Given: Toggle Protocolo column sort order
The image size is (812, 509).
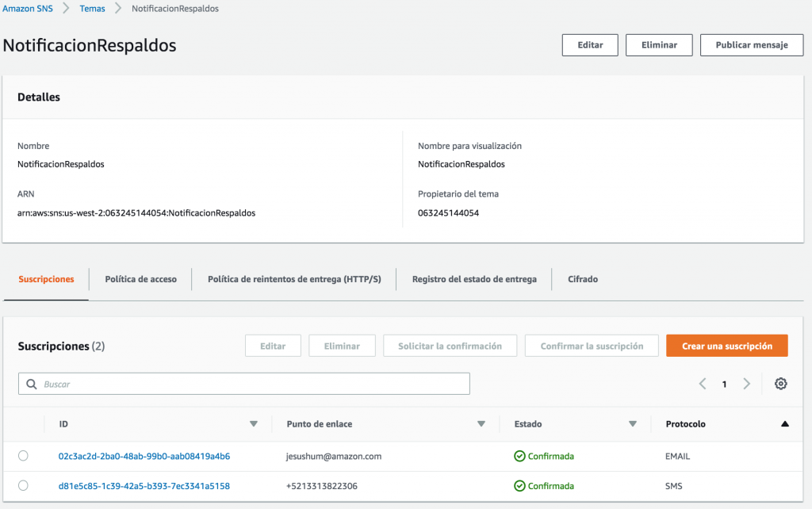Looking at the screenshot, I should point(784,424).
